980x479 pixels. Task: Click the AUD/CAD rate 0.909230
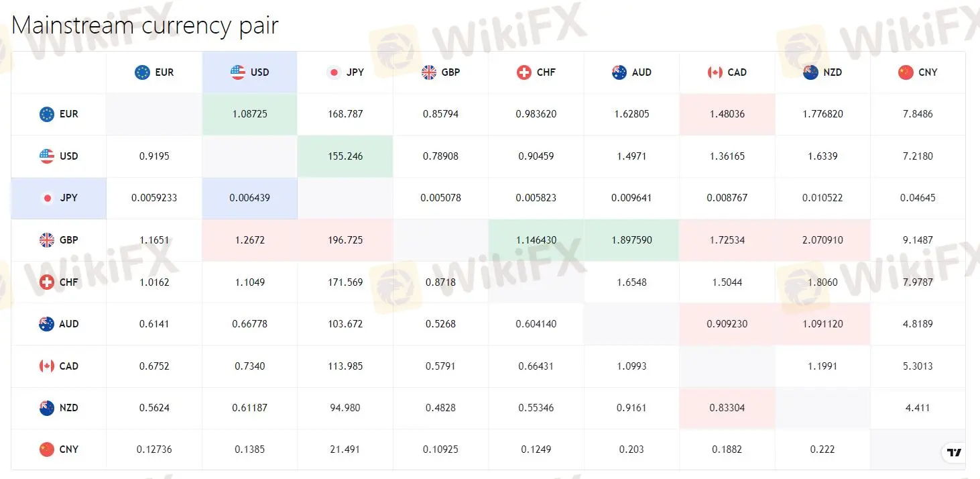[727, 324]
